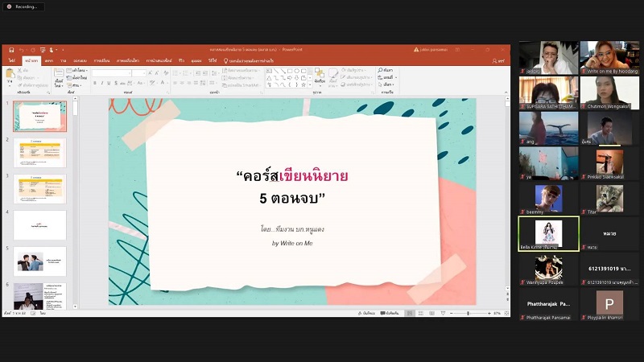Click the Paste clipboard icon
The image size is (644, 362).
[x=10, y=75]
